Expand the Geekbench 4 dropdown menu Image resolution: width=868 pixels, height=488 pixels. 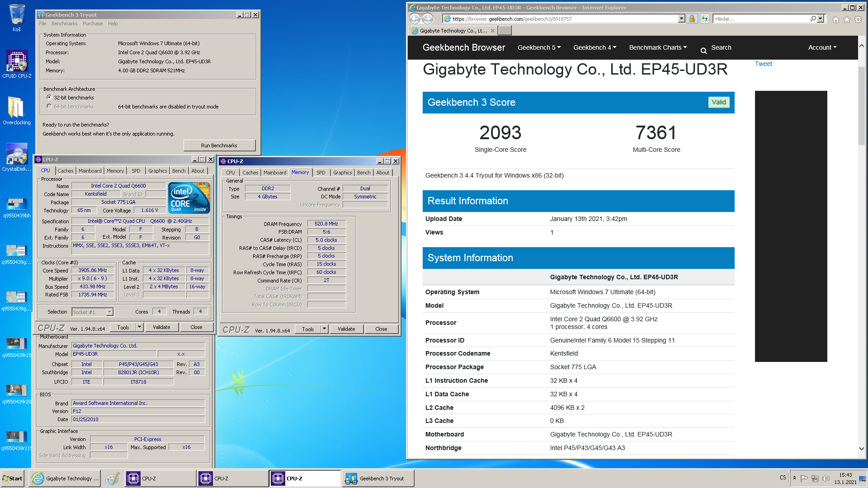tap(594, 47)
